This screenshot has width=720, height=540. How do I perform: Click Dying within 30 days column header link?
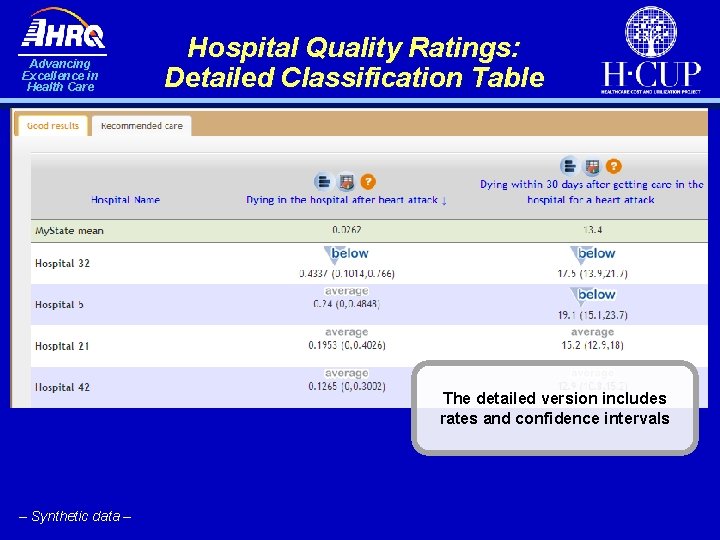pos(591,192)
